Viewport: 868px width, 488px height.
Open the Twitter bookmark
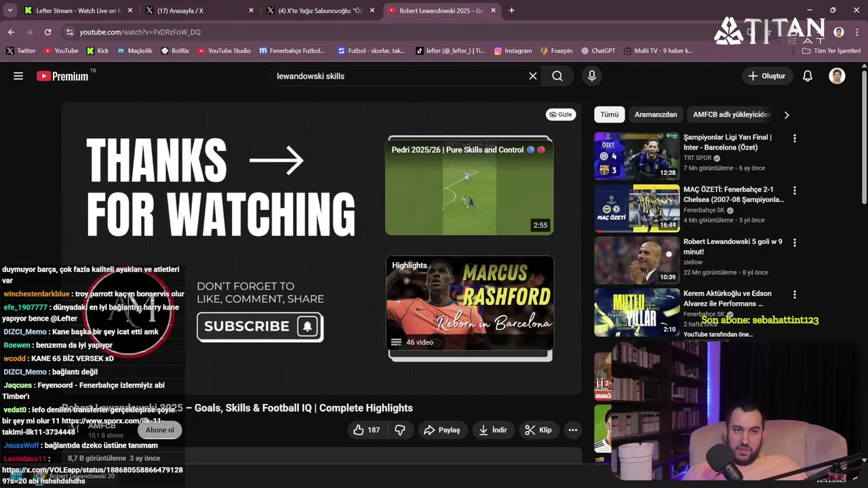coord(20,51)
